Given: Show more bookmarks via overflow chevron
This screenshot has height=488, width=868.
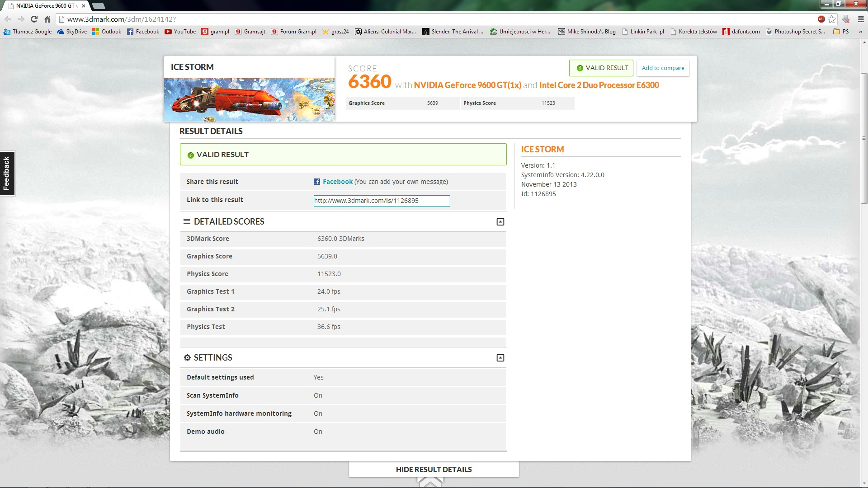Looking at the screenshot, I should 860,32.
